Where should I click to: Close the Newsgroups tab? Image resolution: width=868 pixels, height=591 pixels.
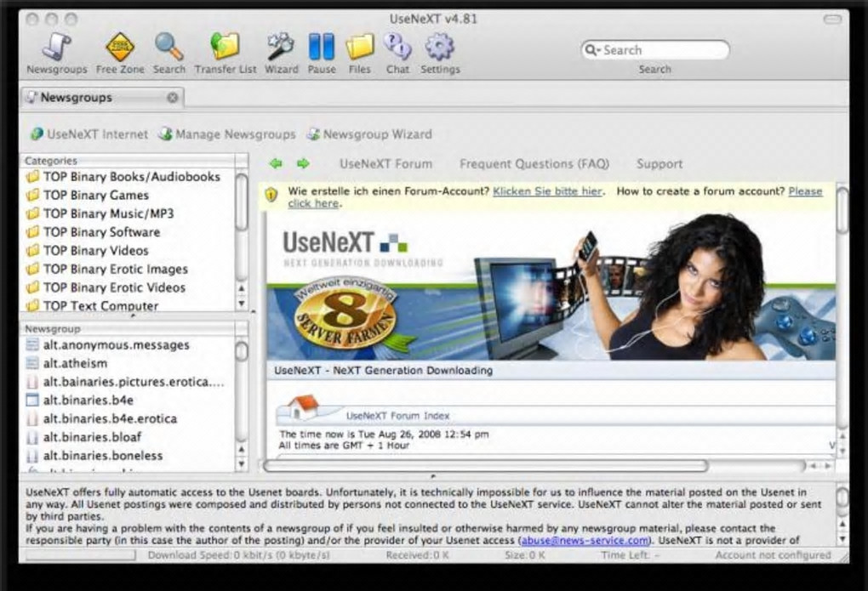click(x=173, y=98)
